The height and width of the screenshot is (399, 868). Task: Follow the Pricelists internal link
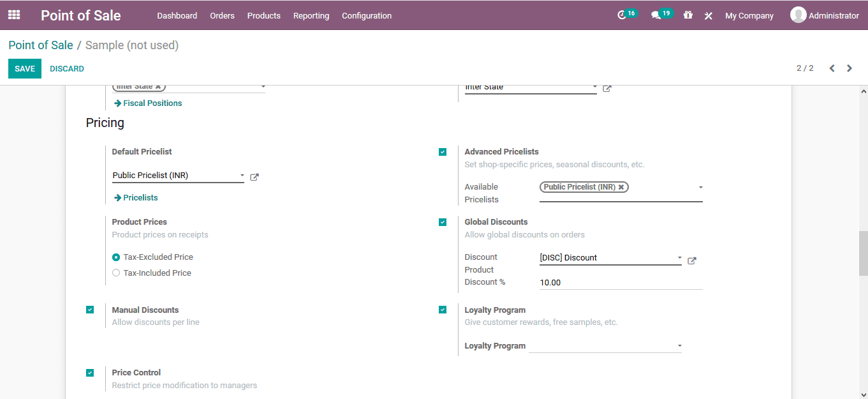coord(139,197)
